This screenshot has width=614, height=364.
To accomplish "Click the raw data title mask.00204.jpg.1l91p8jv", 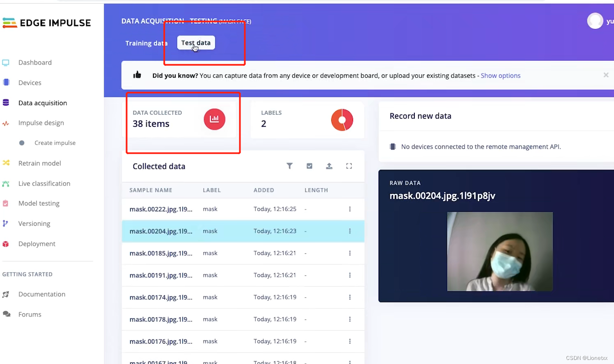I will (x=442, y=196).
